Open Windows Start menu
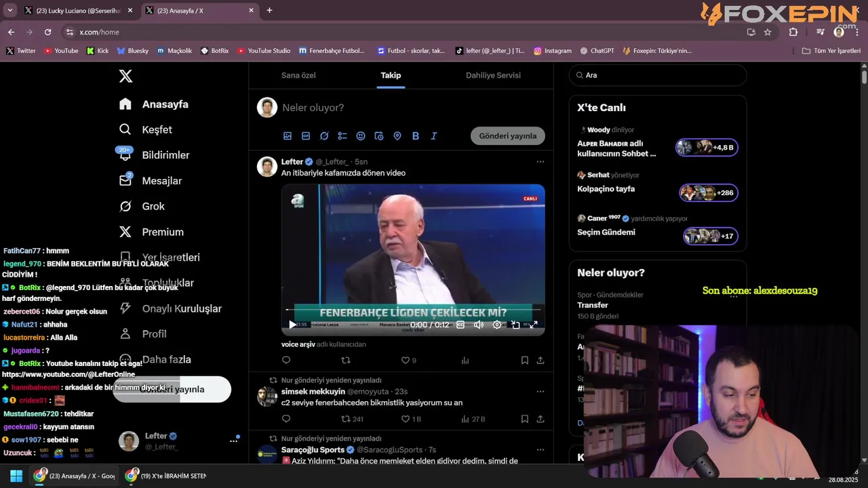 click(x=16, y=476)
